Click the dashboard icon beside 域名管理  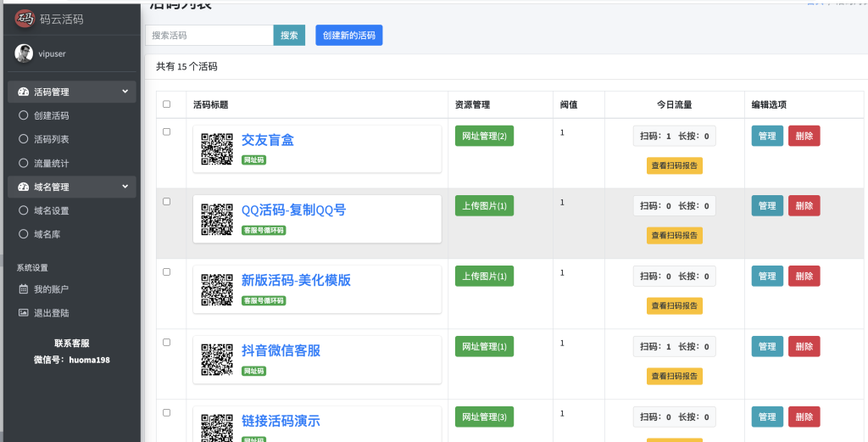pos(23,187)
